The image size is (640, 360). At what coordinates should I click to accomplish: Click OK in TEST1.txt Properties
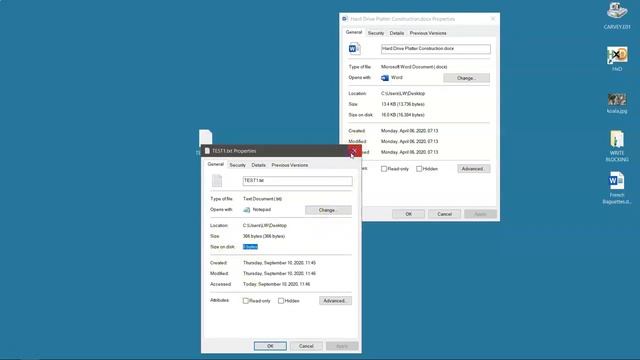270,346
